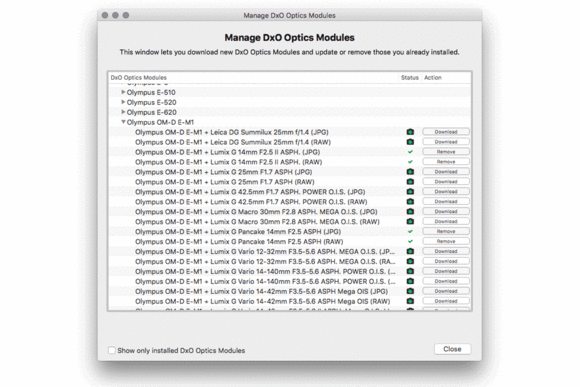
Task: Select row Lumix G 14mm F2.5 II ASPH. (JPG)
Action: tap(290, 152)
